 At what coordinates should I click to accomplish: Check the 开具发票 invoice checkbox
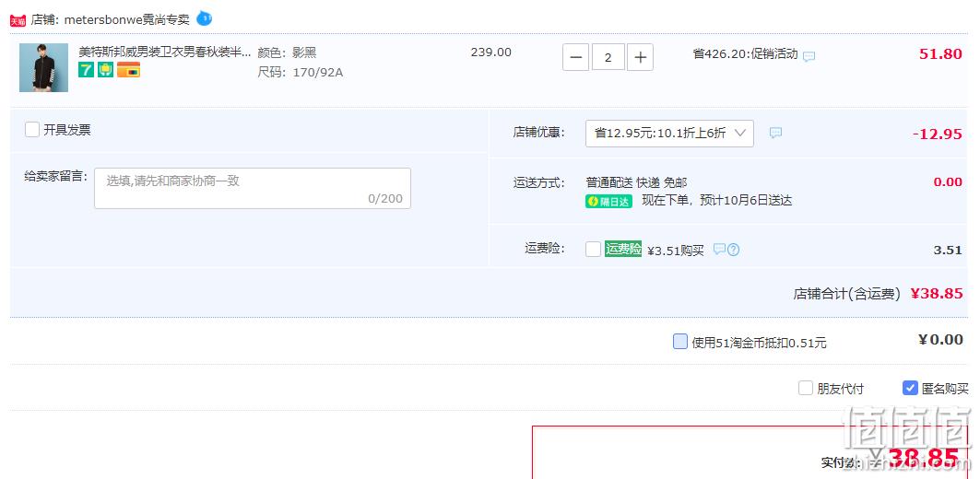pyautogui.click(x=32, y=129)
